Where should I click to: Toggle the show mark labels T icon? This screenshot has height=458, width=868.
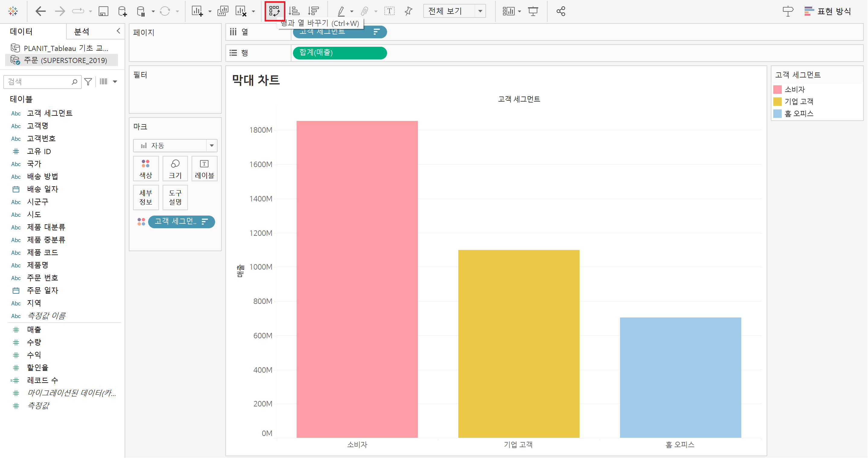point(389,11)
